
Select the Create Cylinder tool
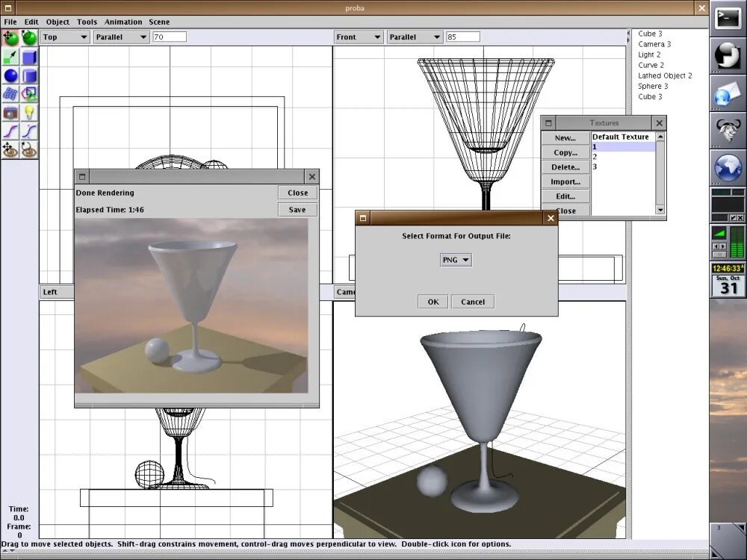(x=29, y=75)
